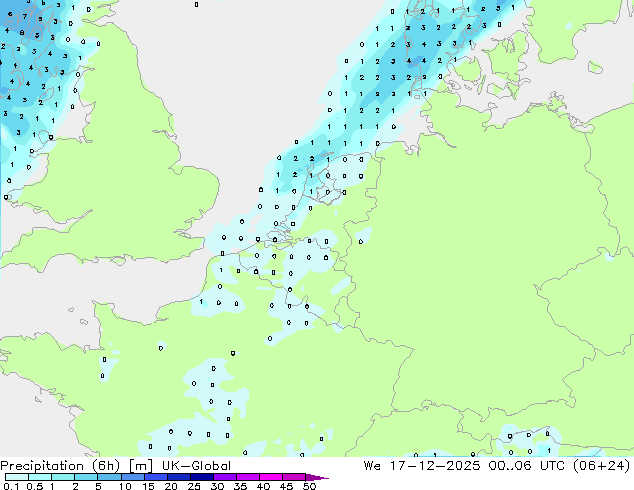The height and width of the screenshot is (490, 634).
Task: Click the 0.5–1 legend color swatch
Action: click(x=40, y=477)
